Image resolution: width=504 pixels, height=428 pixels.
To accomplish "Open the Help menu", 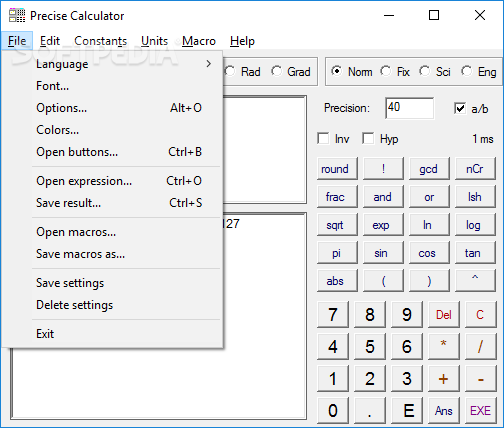I will pyautogui.click(x=242, y=41).
